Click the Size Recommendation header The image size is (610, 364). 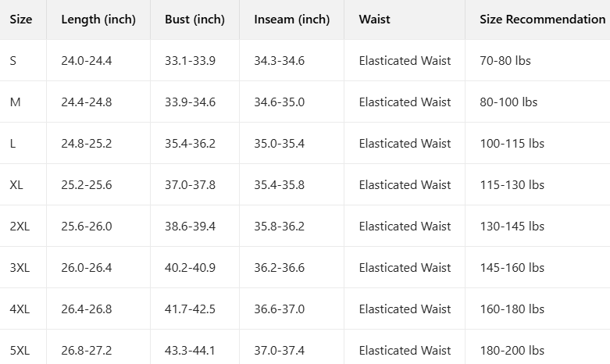tap(542, 19)
